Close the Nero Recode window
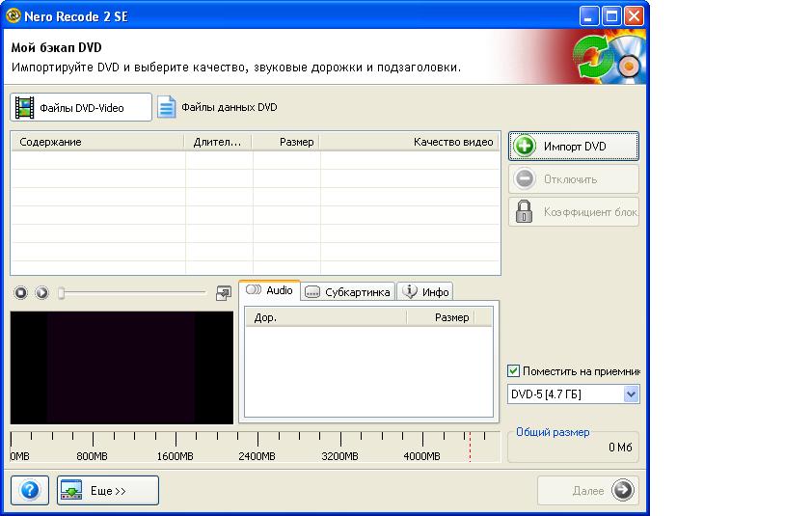The image size is (812, 516). [x=634, y=16]
